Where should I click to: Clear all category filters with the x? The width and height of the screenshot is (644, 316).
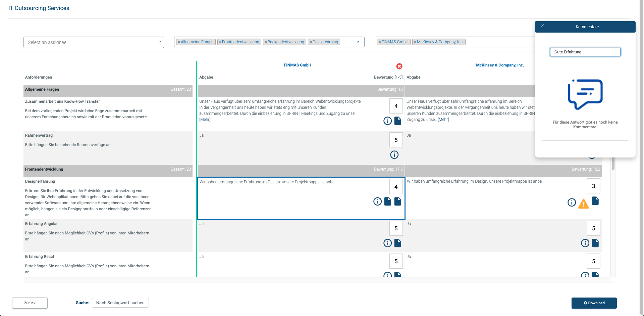[358, 42]
